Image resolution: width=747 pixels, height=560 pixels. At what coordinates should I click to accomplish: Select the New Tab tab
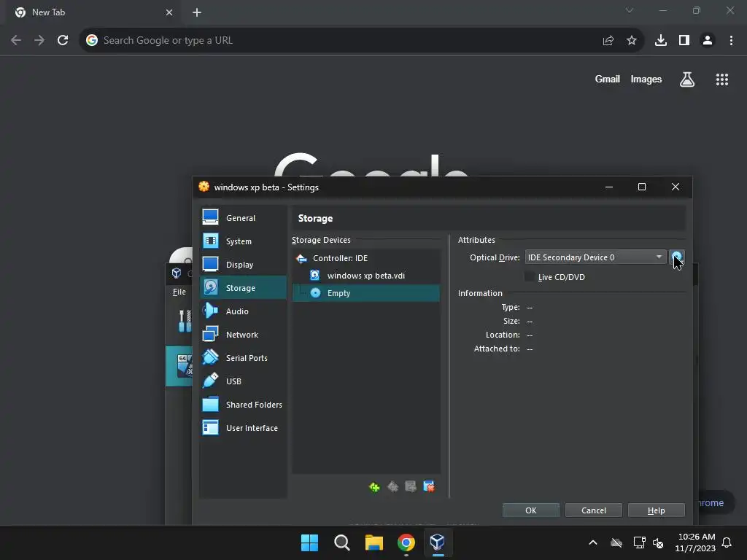pos(93,12)
